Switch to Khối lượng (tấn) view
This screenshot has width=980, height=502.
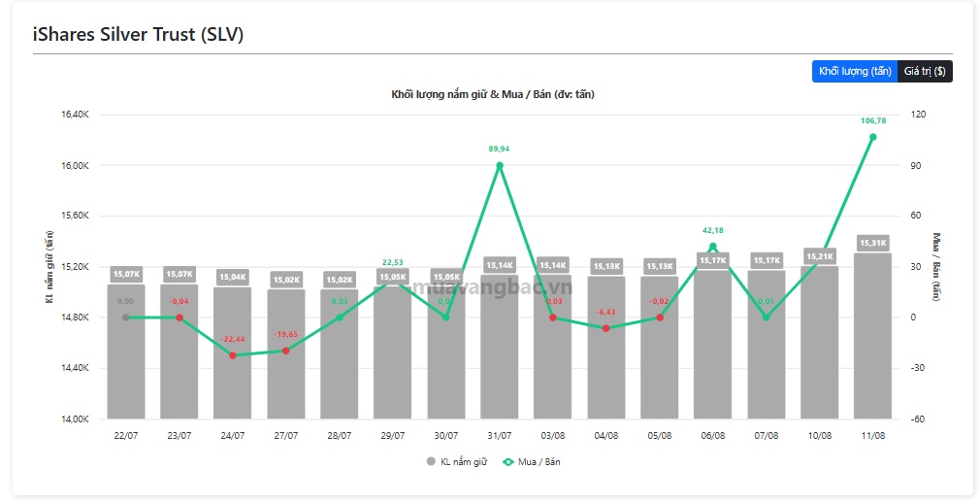[855, 71]
